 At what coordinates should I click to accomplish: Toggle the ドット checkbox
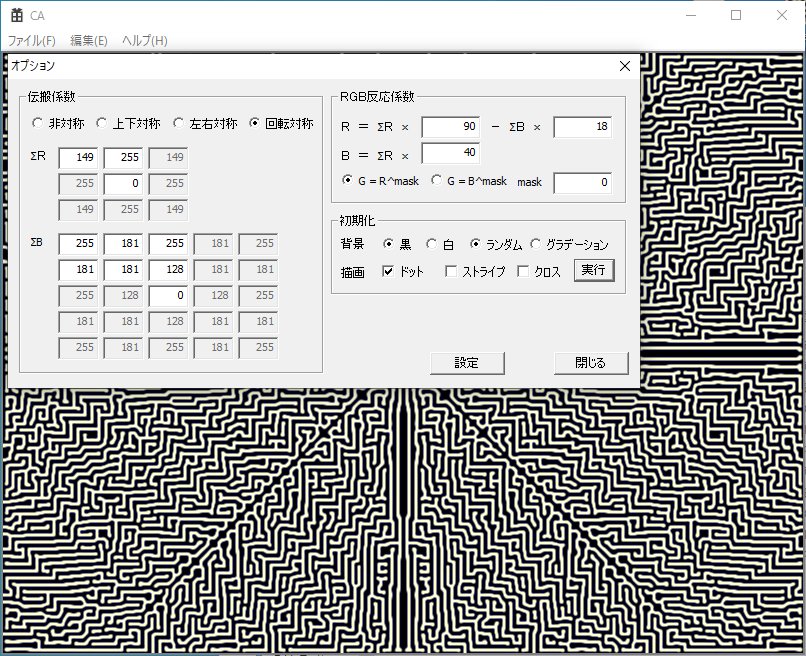(x=388, y=272)
